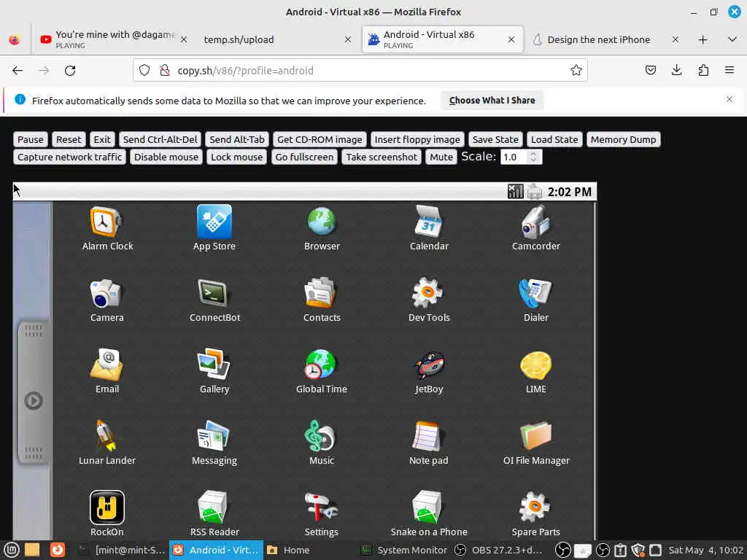The width and height of the screenshot is (747, 560).
Task: Start the Lunar Lander game
Action: click(x=107, y=443)
